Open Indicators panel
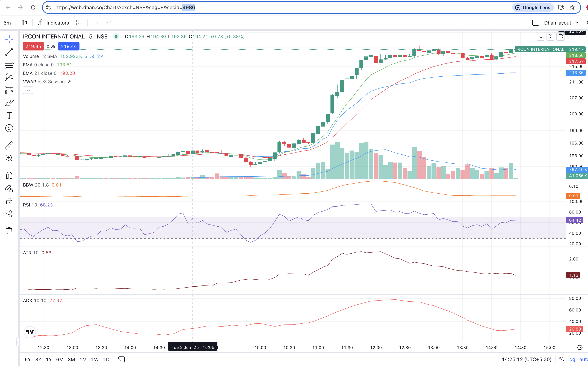This screenshot has height=366, width=588. (x=54, y=23)
